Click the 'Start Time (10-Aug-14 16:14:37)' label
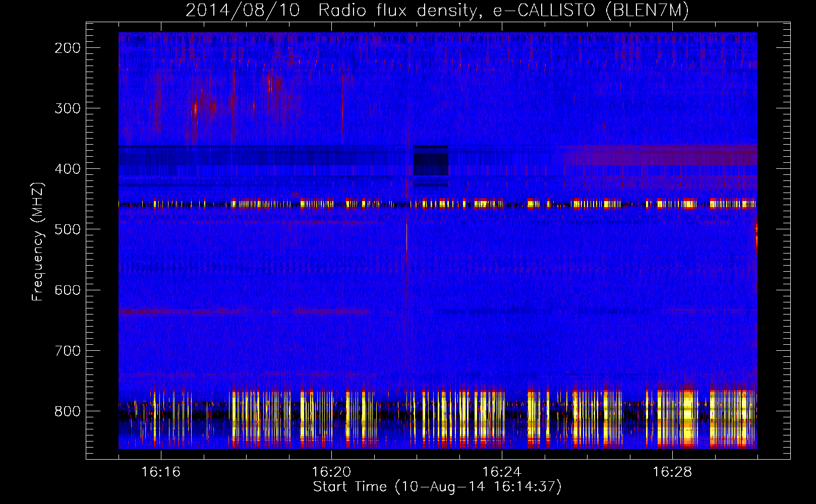The width and height of the screenshot is (816, 504). click(x=437, y=487)
